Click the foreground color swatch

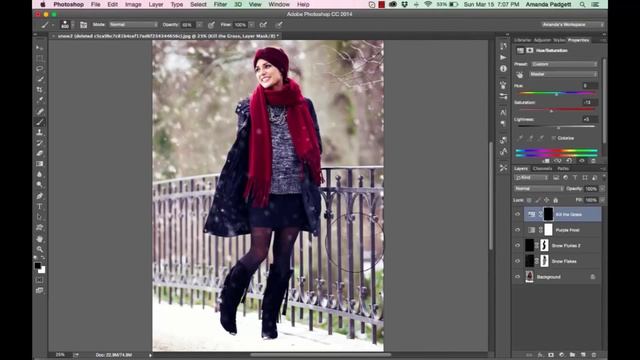pos(38,266)
